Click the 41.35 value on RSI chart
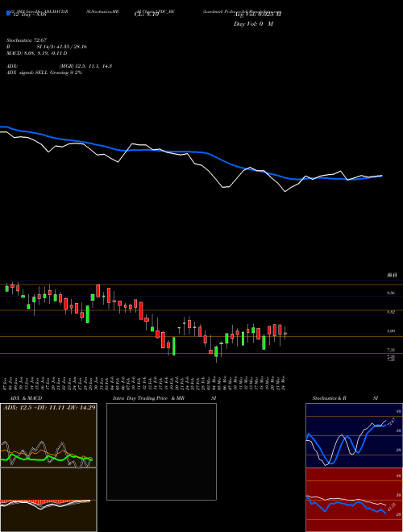The height and width of the screenshot is (532, 403). click(x=391, y=508)
